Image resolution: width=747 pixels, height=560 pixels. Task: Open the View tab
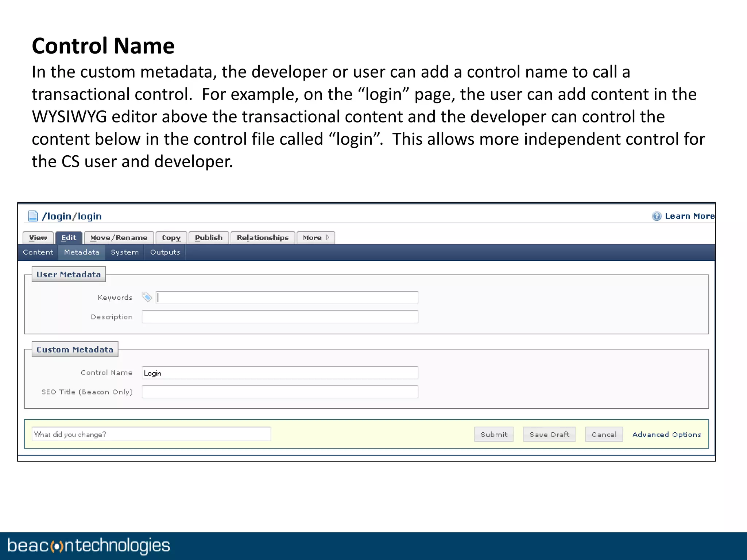pos(38,238)
